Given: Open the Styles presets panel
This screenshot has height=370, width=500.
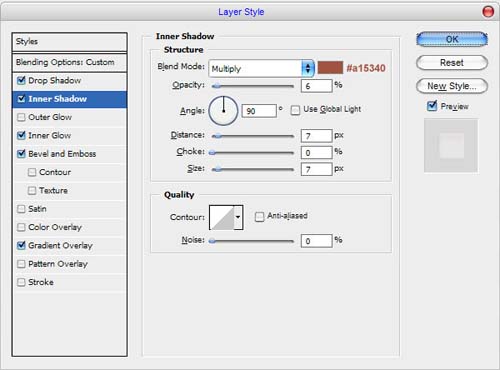Looking at the screenshot, I should tap(69, 42).
